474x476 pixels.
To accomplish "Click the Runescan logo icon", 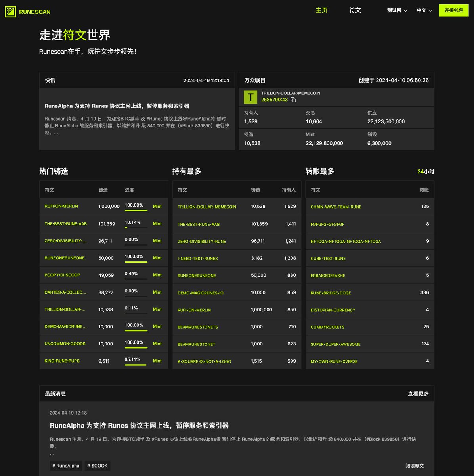I will tap(10, 12).
